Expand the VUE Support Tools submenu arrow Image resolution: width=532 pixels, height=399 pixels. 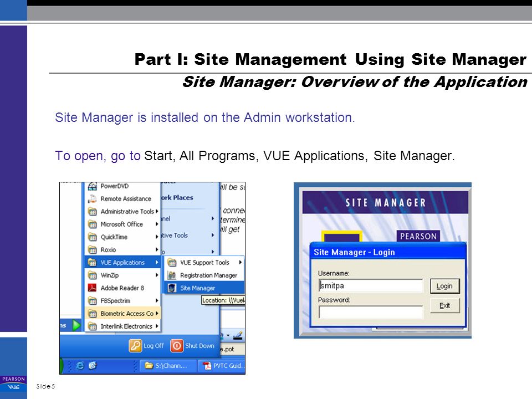point(240,262)
